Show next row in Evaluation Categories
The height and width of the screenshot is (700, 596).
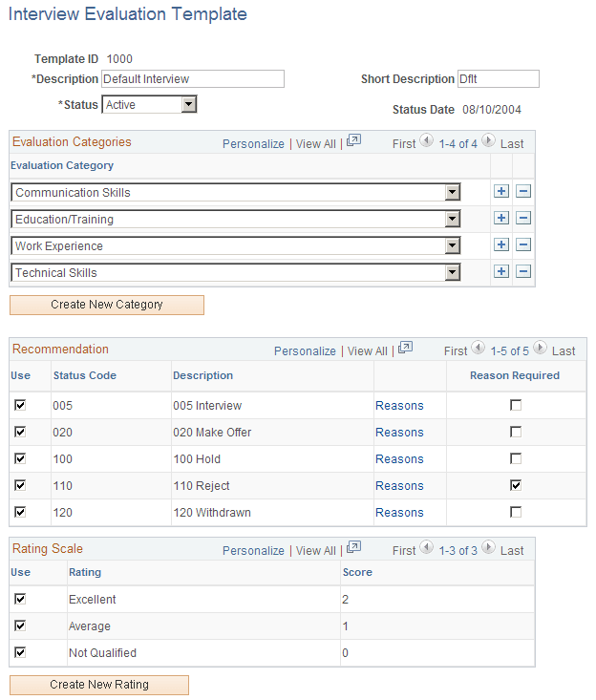(x=488, y=141)
